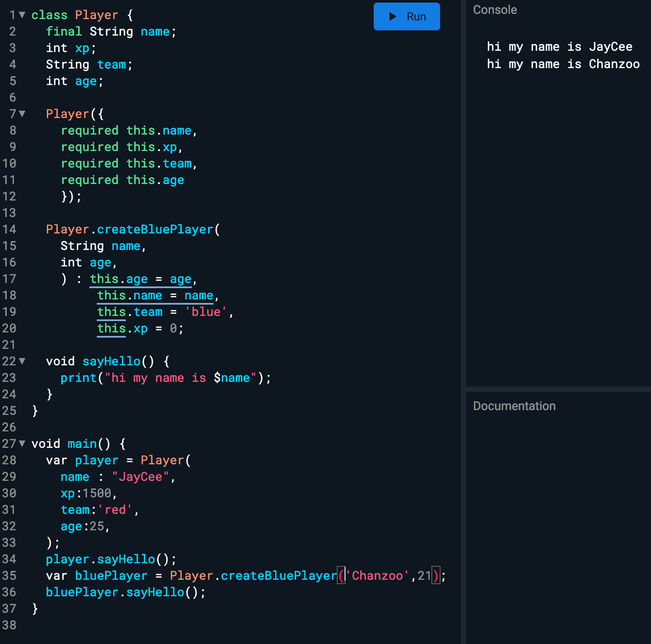Run the Dart code
The image size is (651, 644).
tap(407, 16)
